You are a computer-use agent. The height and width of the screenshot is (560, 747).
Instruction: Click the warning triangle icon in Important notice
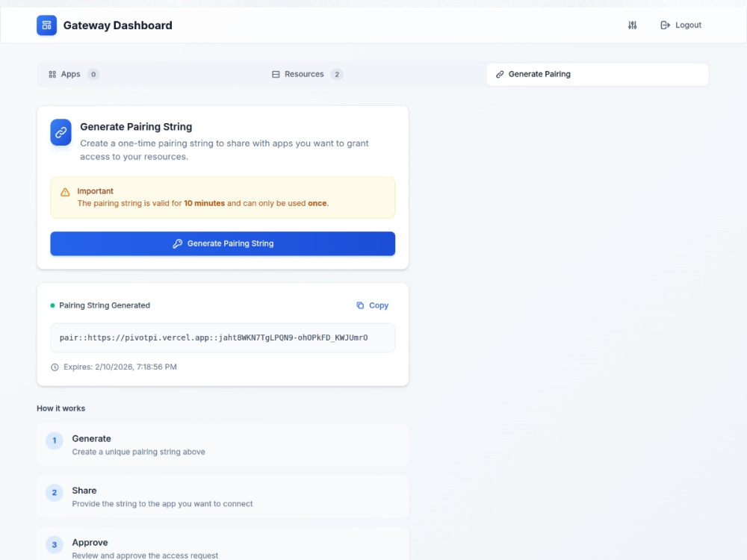tap(65, 192)
